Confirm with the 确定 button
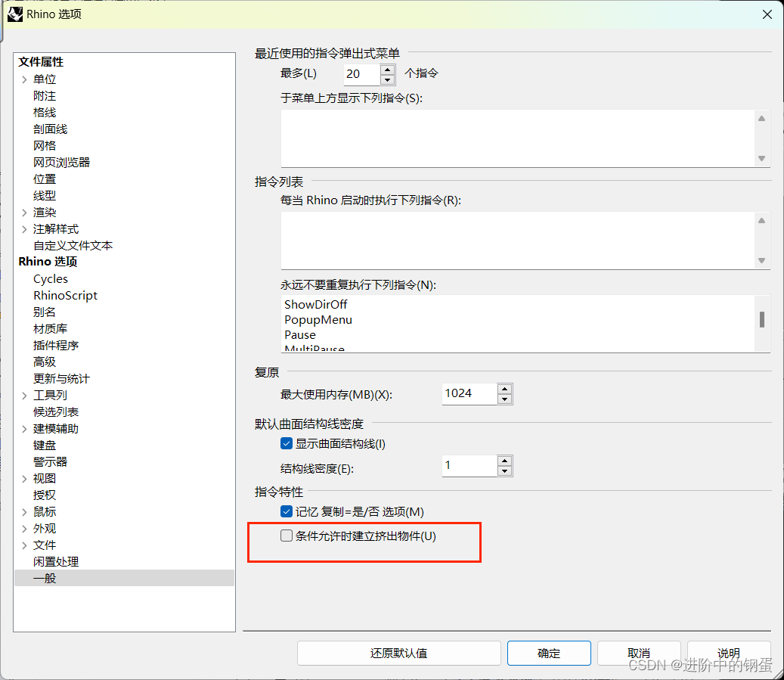The height and width of the screenshot is (680, 784). (x=549, y=653)
